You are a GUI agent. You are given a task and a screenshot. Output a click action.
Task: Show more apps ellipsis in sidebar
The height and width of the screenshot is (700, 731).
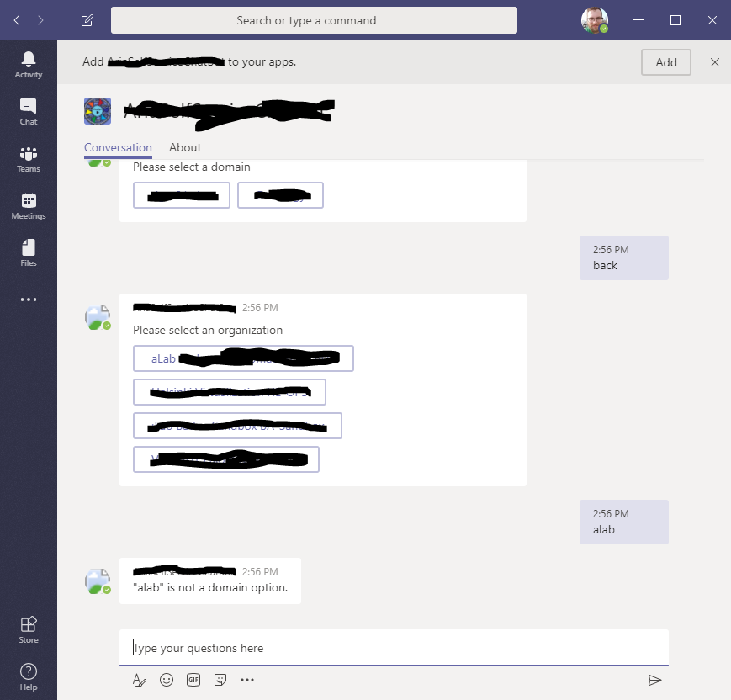pyautogui.click(x=29, y=300)
